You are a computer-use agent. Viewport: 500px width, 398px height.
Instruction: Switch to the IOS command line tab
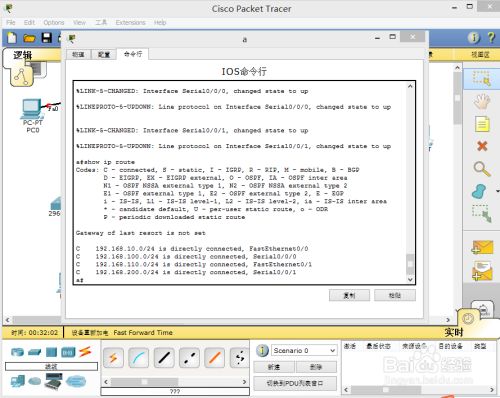point(133,54)
